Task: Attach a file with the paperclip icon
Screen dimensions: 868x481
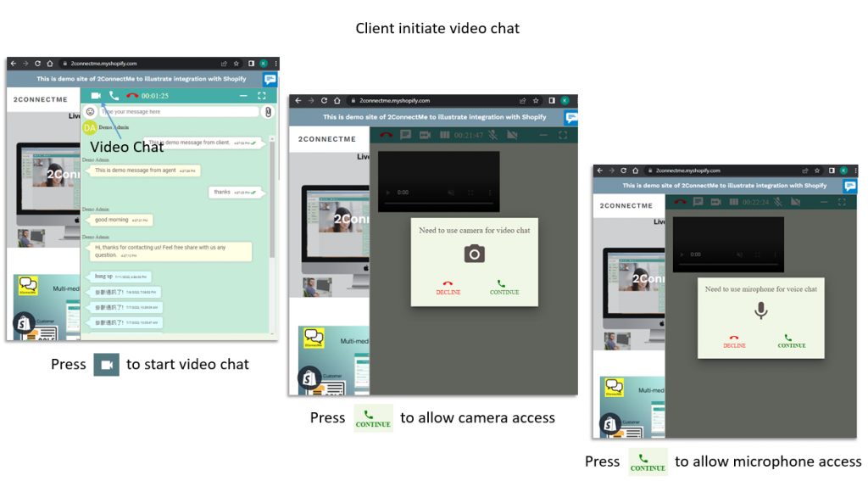Action: pos(268,112)
